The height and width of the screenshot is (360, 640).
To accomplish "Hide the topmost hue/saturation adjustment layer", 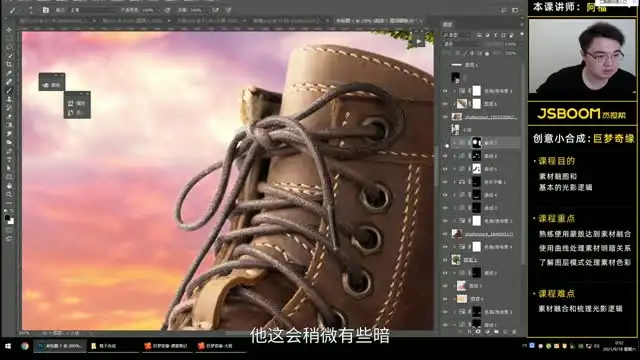I will click(x=446, y=91).
